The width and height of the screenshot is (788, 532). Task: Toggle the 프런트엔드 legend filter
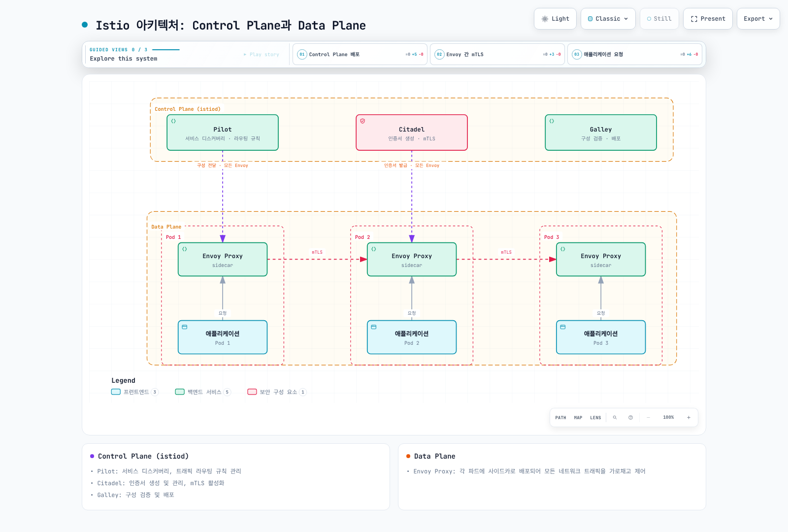[135, 392]
